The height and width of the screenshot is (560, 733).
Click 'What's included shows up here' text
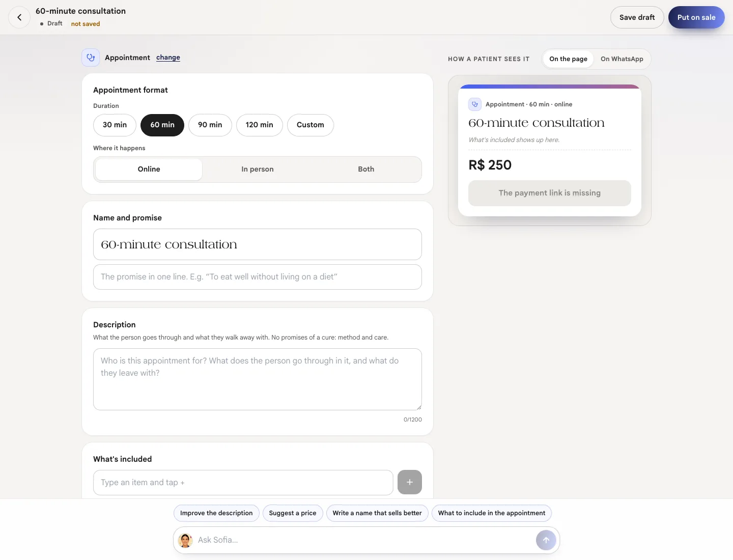(x=514, y=140)
